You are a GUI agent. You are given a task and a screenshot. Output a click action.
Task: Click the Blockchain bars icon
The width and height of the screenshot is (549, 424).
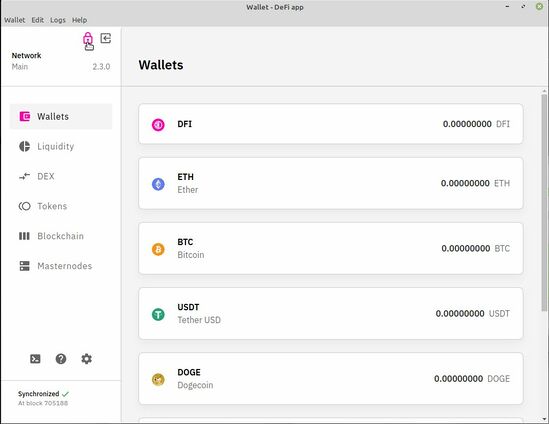[x=24, y=236]
